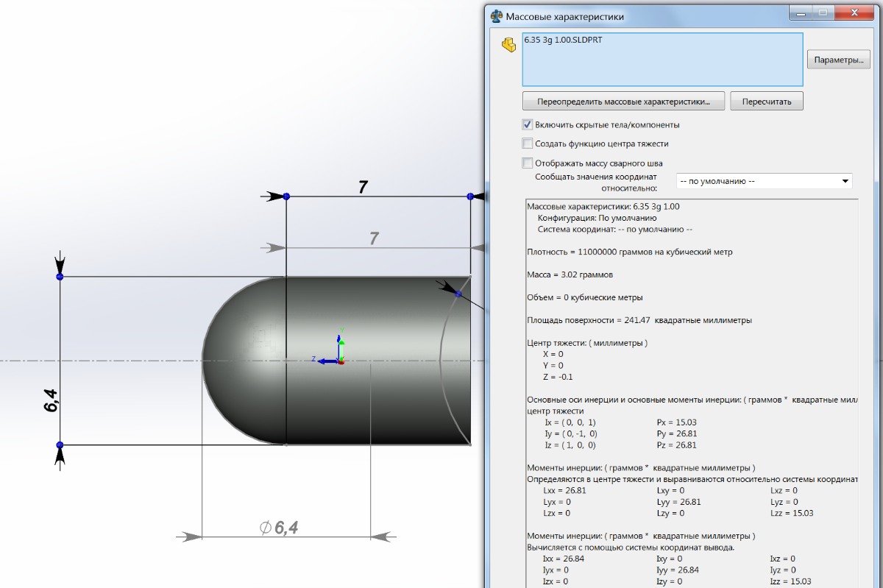Click the scales icon in the dialog title bar
Screen dimensions: 883x588
click(x=497, y=15)
